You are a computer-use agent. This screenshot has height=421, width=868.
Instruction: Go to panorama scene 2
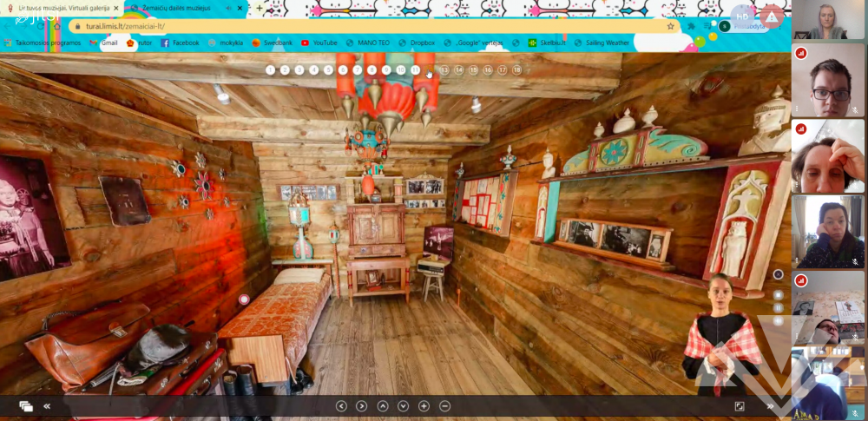pos(285,69)
